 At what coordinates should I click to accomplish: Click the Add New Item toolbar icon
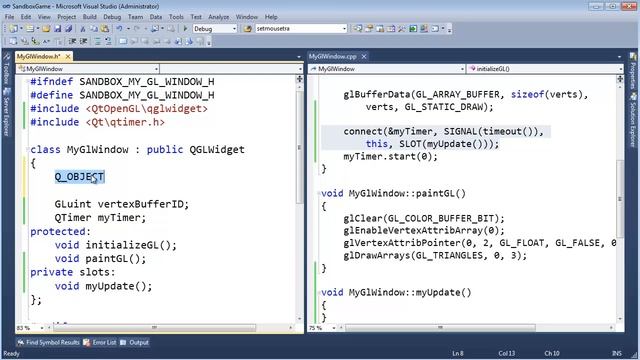coord(30,29)
